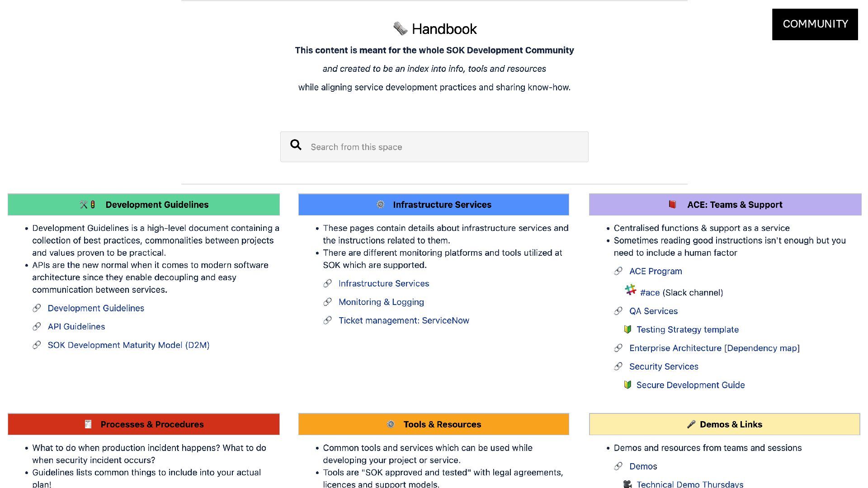This screenshot has width=868, height=488.
Task: Click the chain-link icon beside API Guidelines
Action: 37,327
